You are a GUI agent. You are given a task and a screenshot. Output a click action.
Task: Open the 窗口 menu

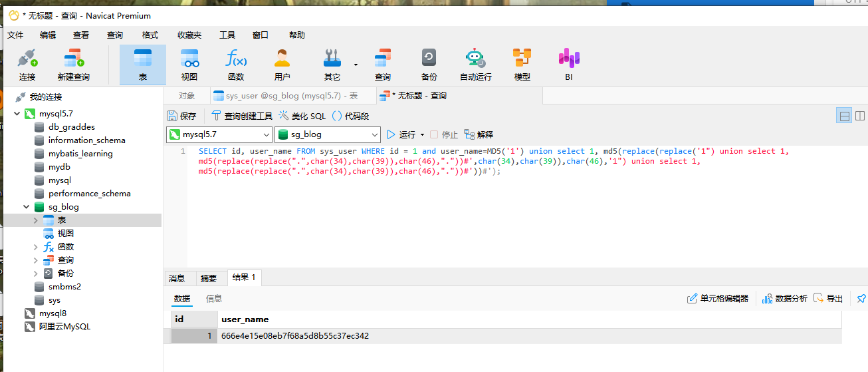point(261,35)
